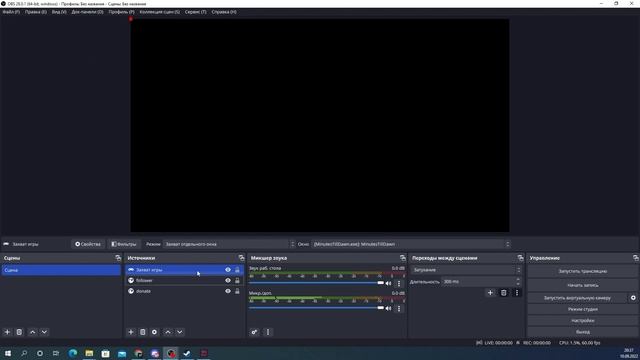Remove transition trash icon
Viewport: 640px width, 360px height.
(x=504, y=293)
